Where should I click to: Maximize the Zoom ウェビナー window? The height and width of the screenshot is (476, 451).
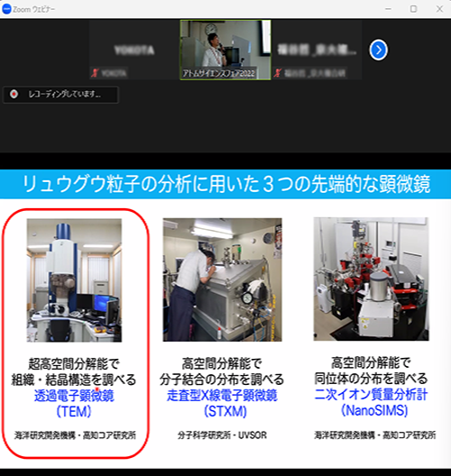pyautogui.click(x=413, y=9)
